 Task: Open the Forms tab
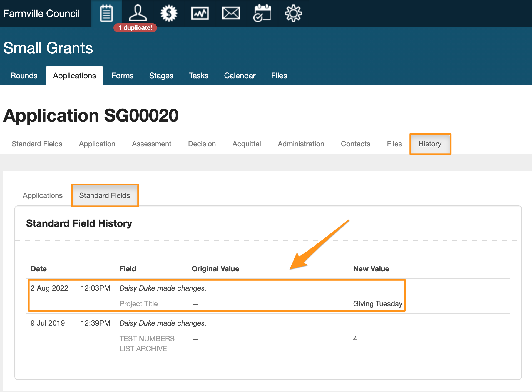tap(122, 76)
